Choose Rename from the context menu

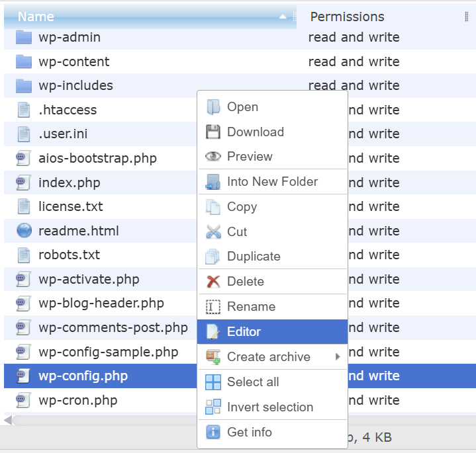click(272, 307)
